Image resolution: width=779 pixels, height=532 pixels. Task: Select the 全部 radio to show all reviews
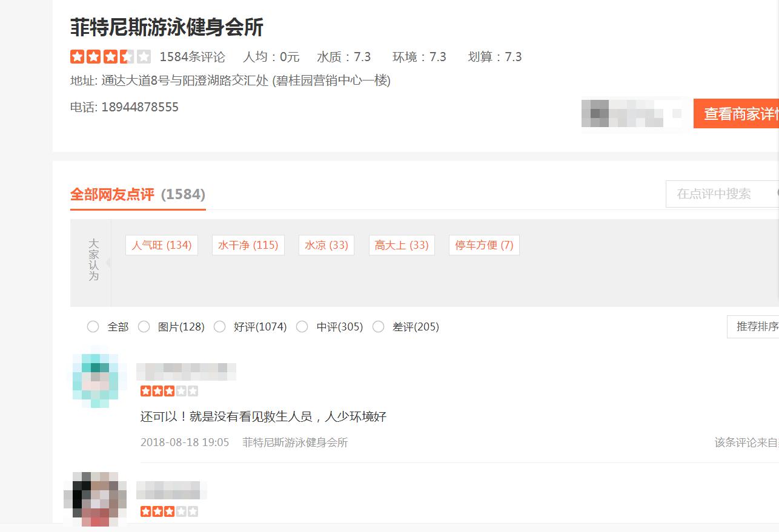pos(93,326)
